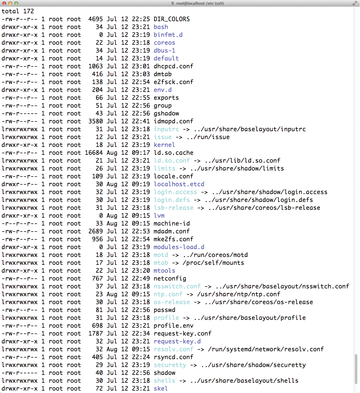Click the group file name
360x393 pixels.
tap(162, 106)
